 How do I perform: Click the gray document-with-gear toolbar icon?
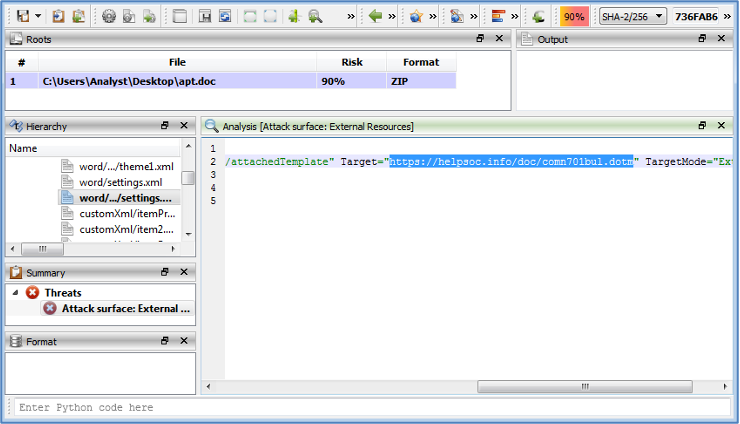[129, 17]
